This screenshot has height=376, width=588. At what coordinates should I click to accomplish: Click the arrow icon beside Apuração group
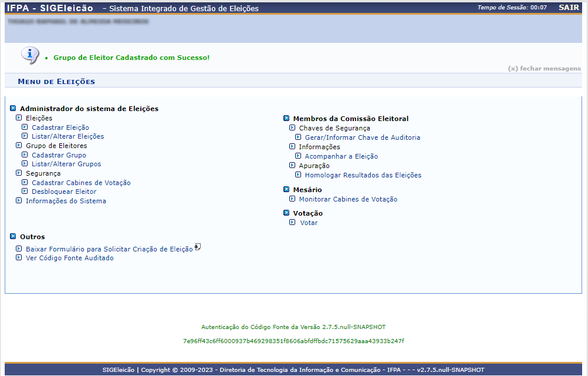click(292, 165)
